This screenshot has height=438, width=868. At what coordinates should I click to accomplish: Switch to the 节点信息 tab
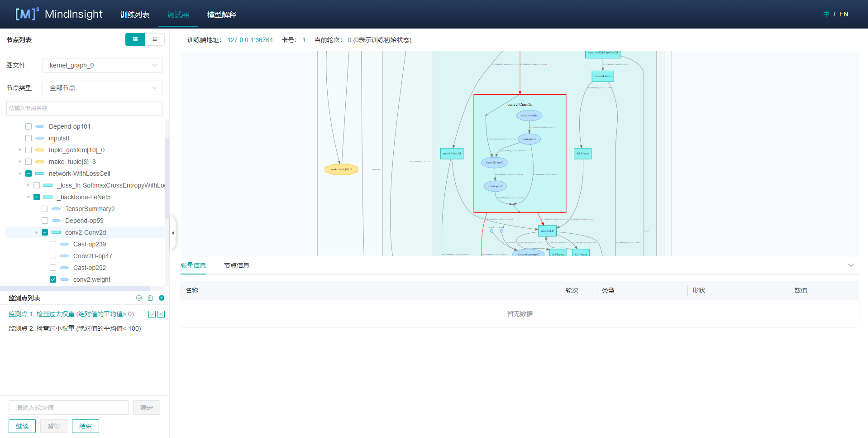click(x=236, y=265)
